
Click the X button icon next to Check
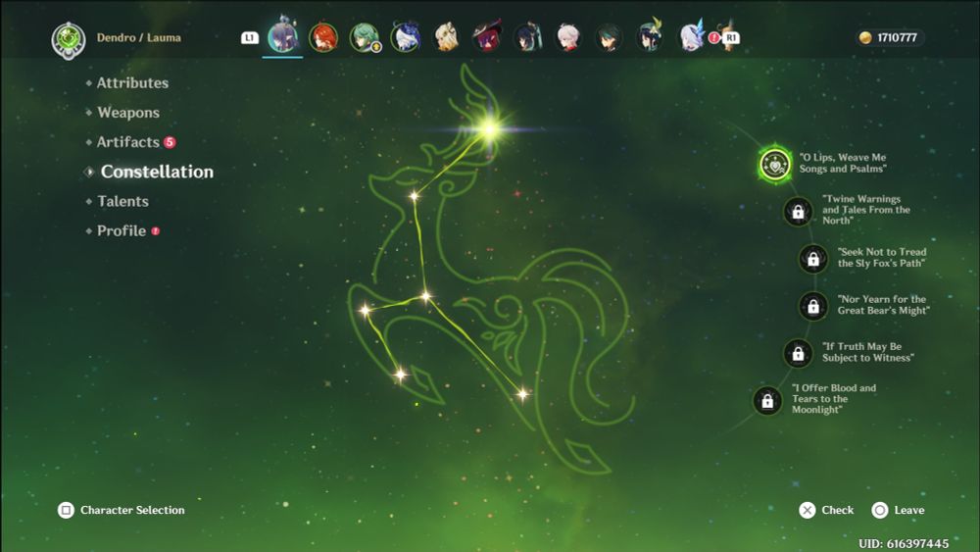pos(807,510)
